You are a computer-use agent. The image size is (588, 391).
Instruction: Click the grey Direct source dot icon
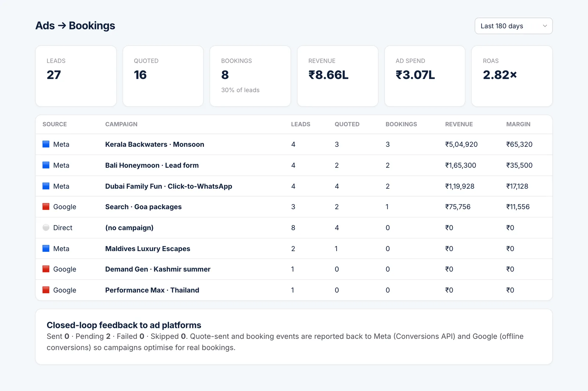point(46,228)
